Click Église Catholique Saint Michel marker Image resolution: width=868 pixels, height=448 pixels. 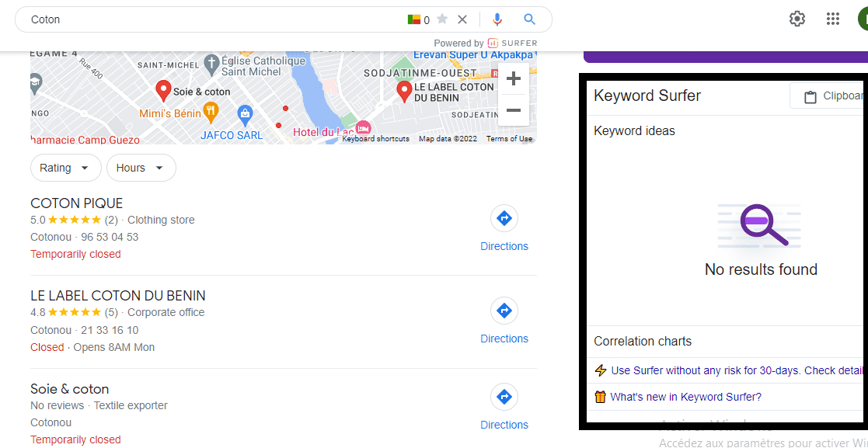(x=211, y=66)
